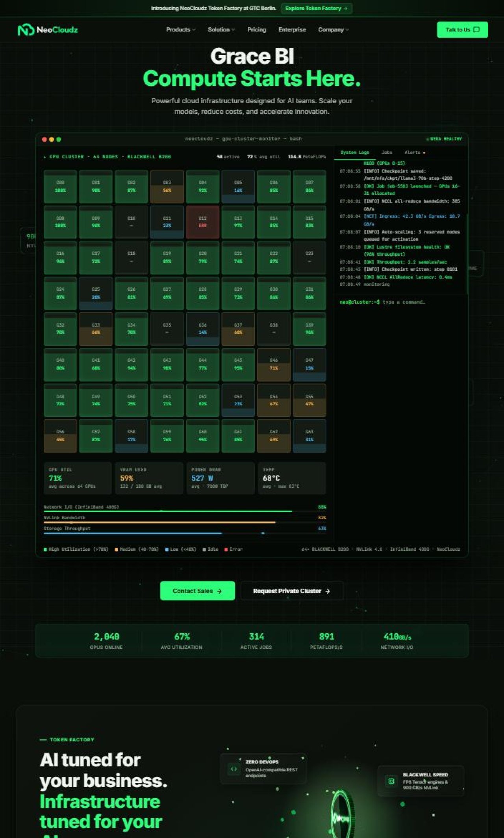This screenshot has width=504, height=838.
Task: Expand the Company dropdown
Action: pos(334,30)
